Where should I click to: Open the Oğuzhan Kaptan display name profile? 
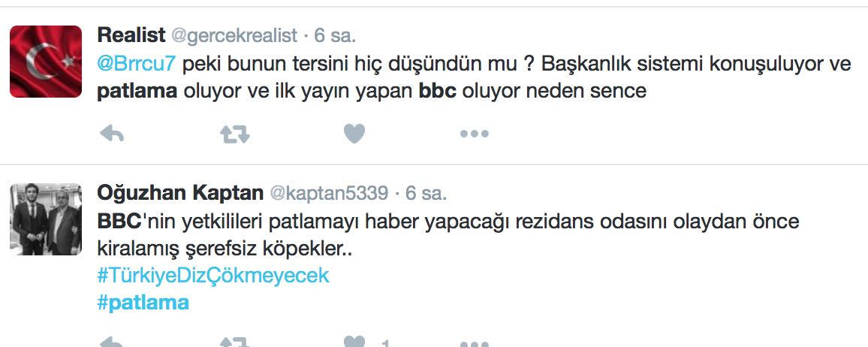(180, 193)
